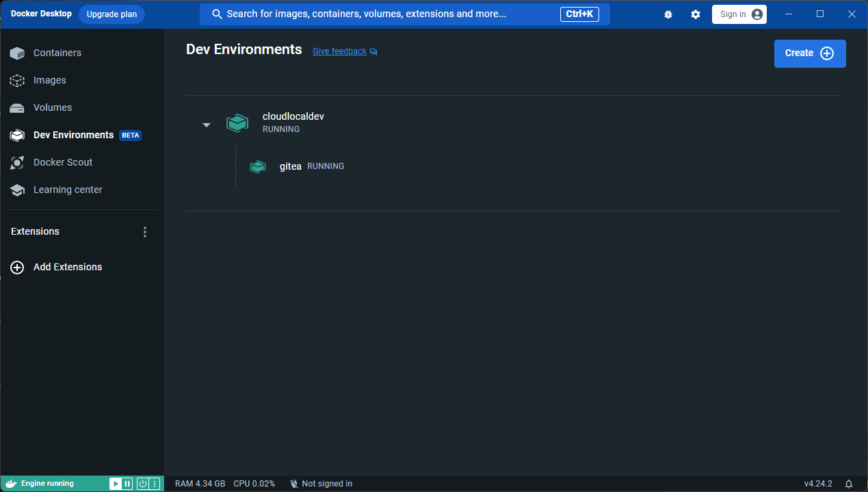
Task: Click the gitea container icon
Action: (x=258, y=166)
